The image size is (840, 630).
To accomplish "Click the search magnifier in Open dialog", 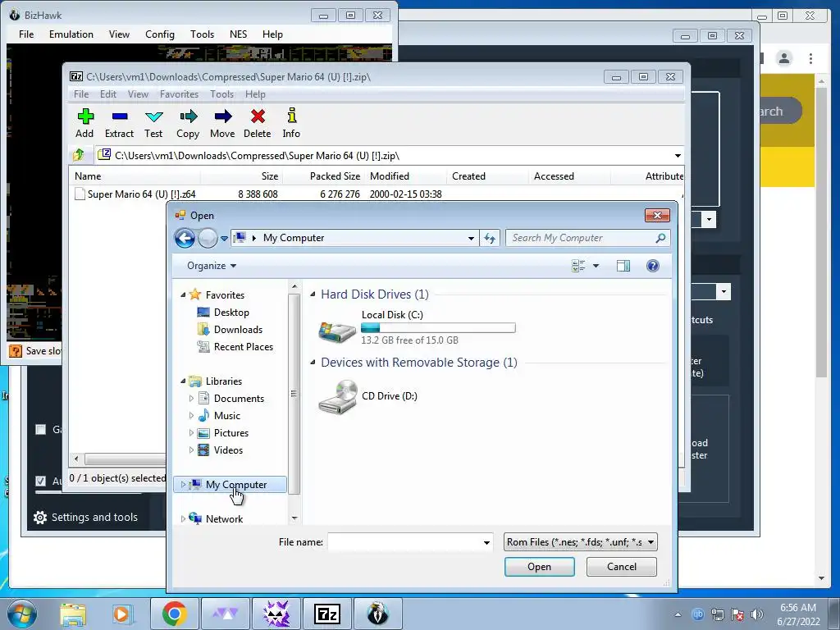I will (660, 238).
